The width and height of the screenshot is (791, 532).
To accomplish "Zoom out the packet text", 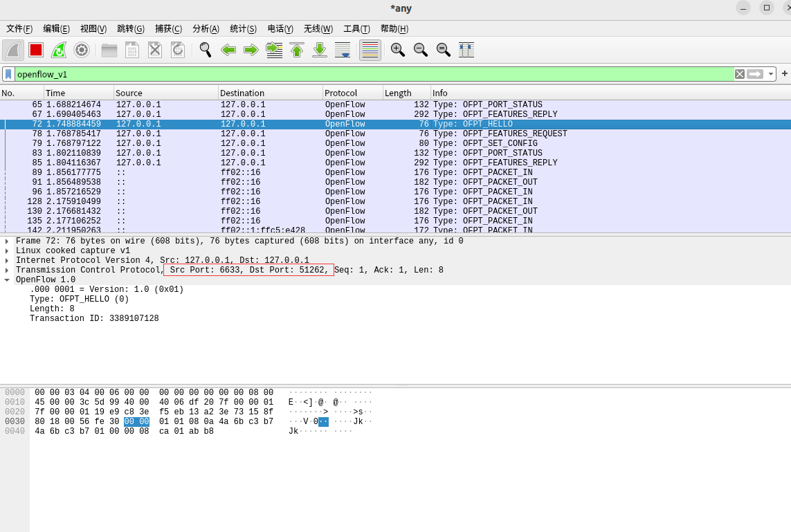I will tap(420, 50).
